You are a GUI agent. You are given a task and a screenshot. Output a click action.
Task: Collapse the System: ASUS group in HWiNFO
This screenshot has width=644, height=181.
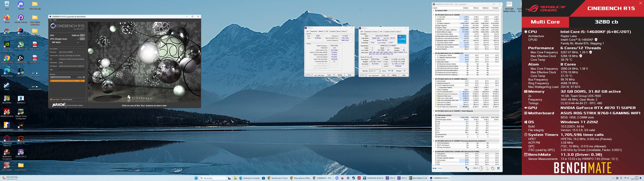[434, 11]
